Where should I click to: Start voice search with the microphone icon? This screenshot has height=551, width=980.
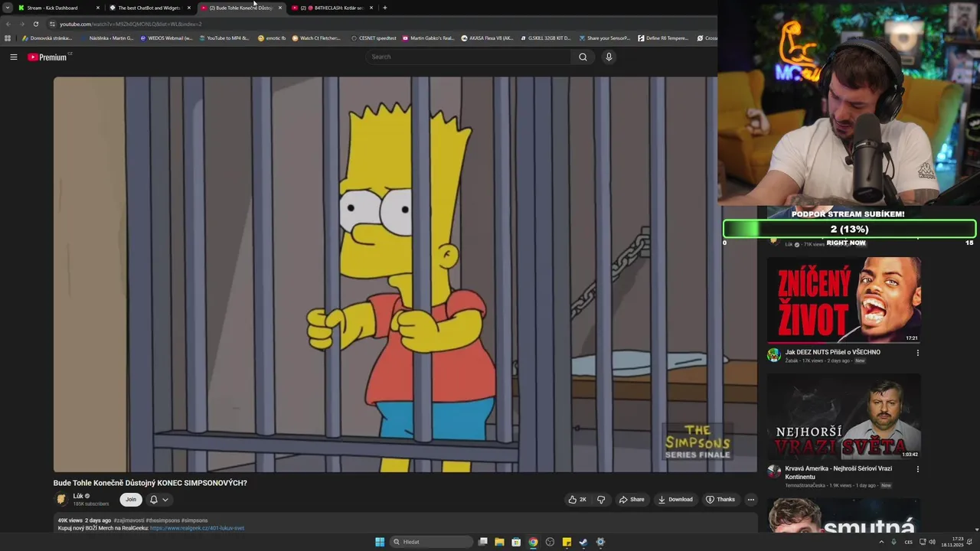coord(609,57)
